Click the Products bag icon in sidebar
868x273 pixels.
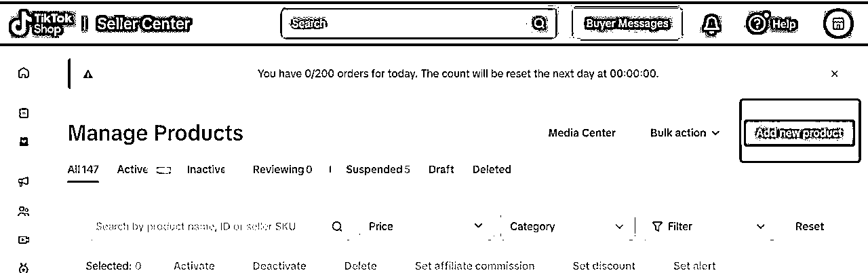click(x=24, y=142)
